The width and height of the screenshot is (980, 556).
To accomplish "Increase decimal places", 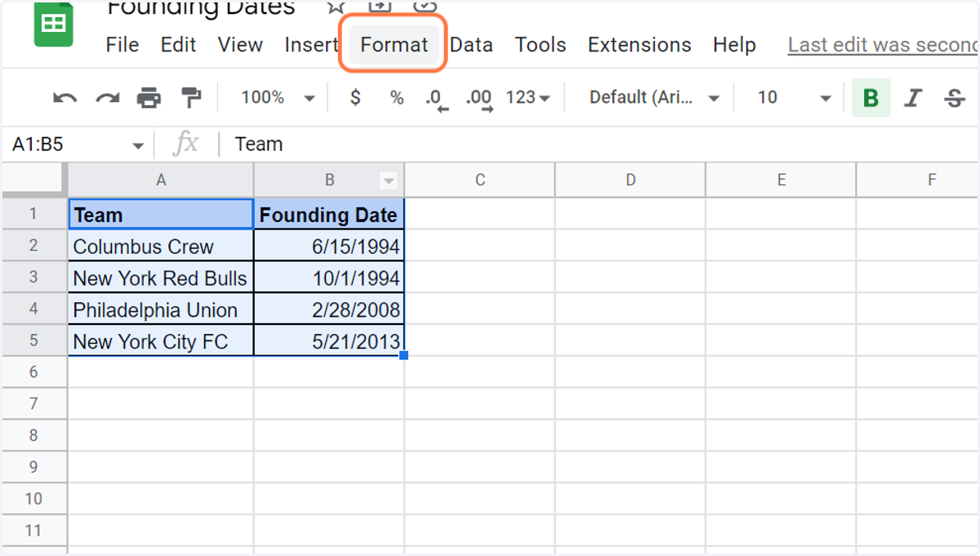I will coord(479,100).
